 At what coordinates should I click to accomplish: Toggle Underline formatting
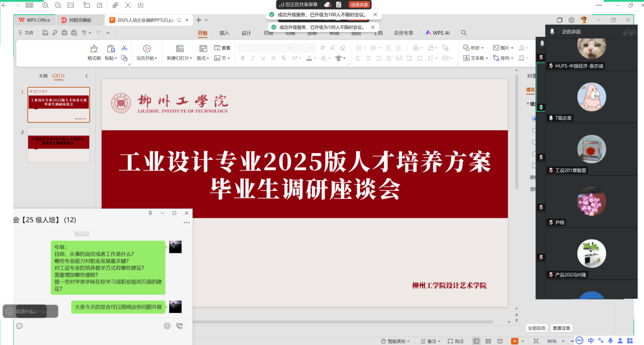263,58
